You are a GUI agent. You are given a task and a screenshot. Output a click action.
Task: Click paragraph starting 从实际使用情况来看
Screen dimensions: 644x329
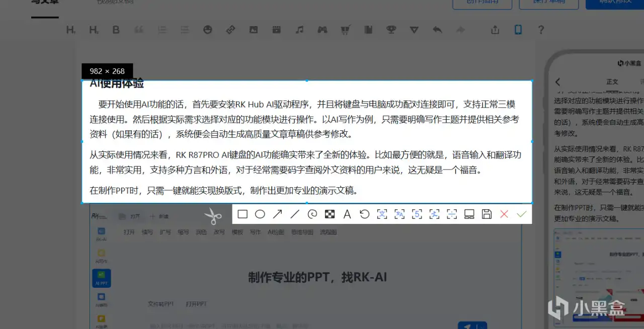click(305, 162)
